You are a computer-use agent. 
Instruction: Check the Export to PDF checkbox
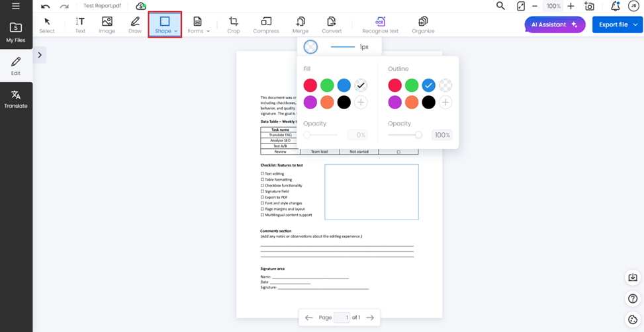point(263,198)
